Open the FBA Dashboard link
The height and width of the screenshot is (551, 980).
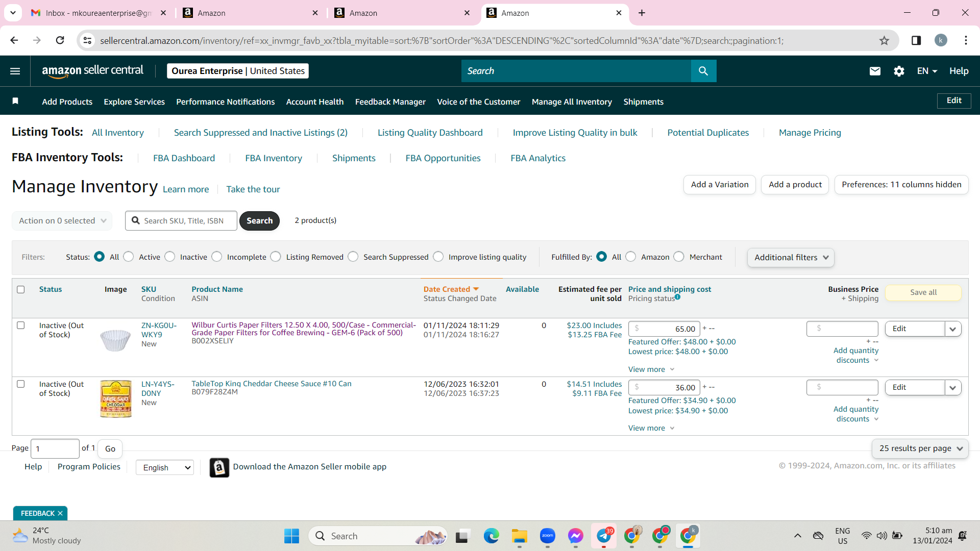click(x=184, y=158)
